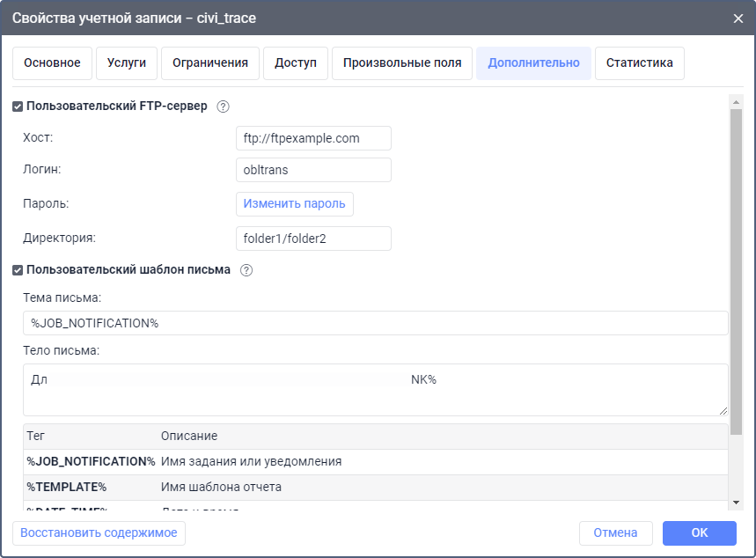Click help icon next to FTP-сервер
This screenshot has width=756, height=558.
(223, 106)
